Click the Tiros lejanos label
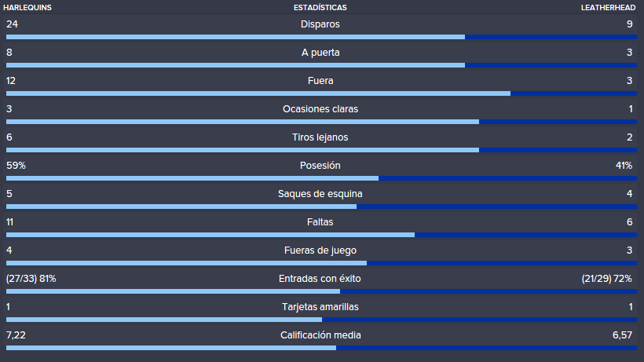 tap(320, 137)
